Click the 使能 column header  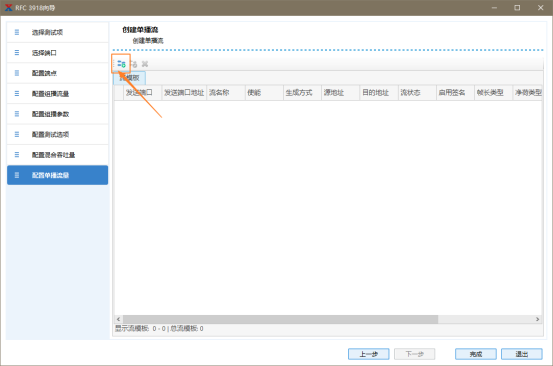pos(265,93)
